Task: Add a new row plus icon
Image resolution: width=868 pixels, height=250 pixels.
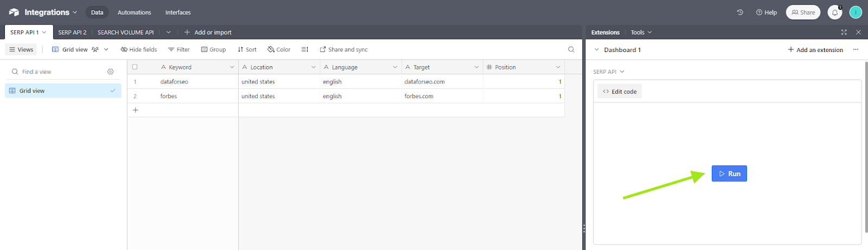Action: click(x=136, y=110)
